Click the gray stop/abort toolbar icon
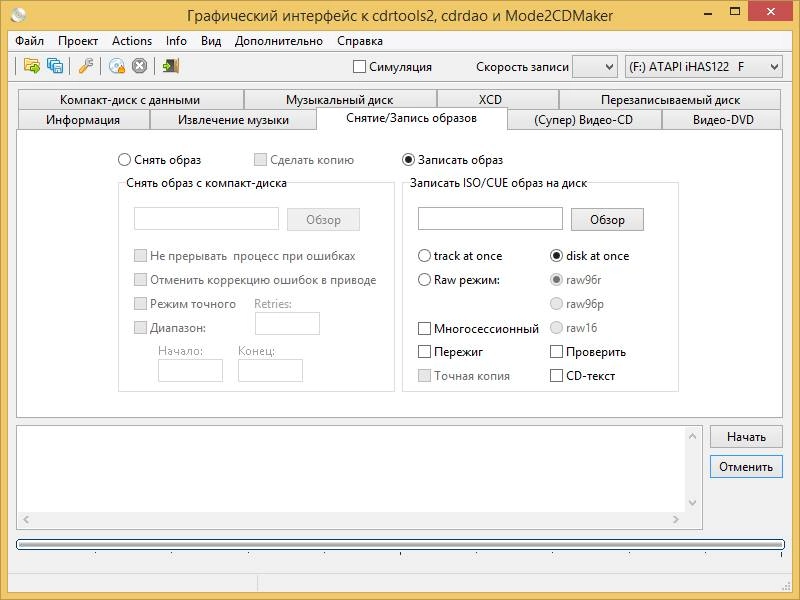This screenshot has width=800, height=600. [x=139, y=66]
